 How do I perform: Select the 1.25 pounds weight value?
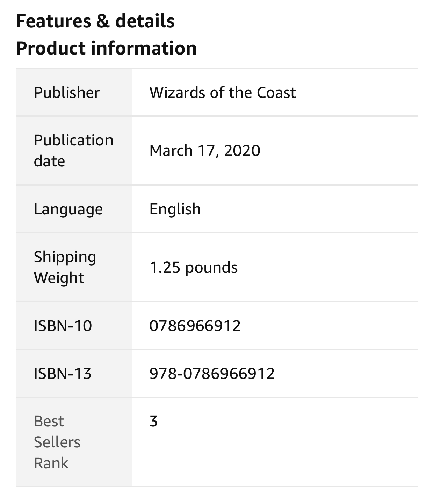tap(194, 267)
